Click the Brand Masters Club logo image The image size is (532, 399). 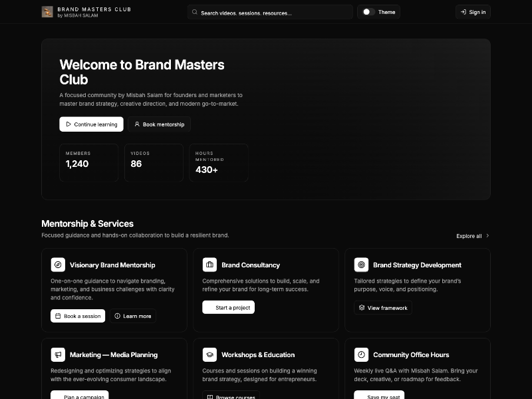47,12
